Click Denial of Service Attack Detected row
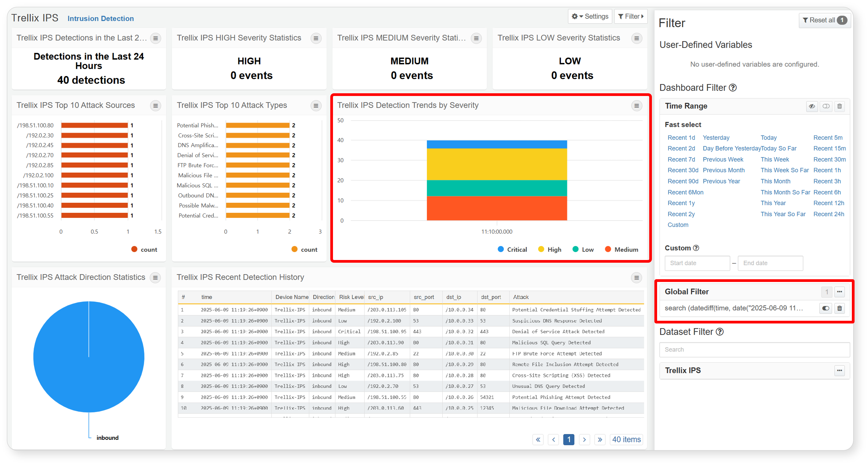 (x=411, y=332)
